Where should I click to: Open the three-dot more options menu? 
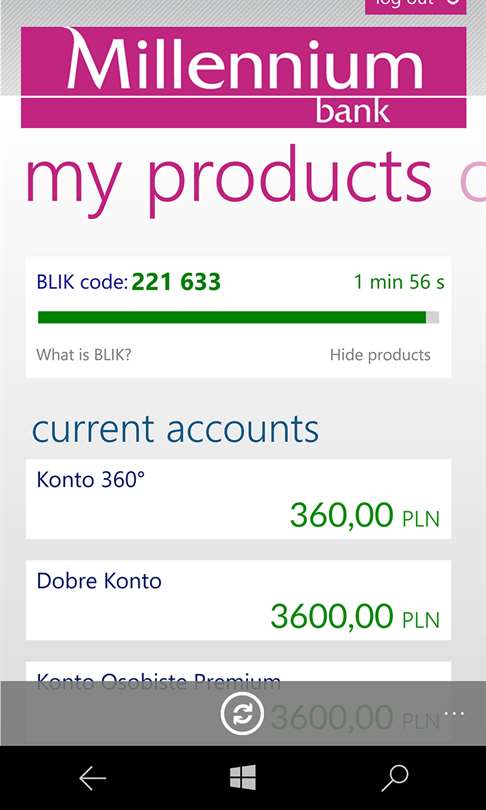(x=454, y=714)
